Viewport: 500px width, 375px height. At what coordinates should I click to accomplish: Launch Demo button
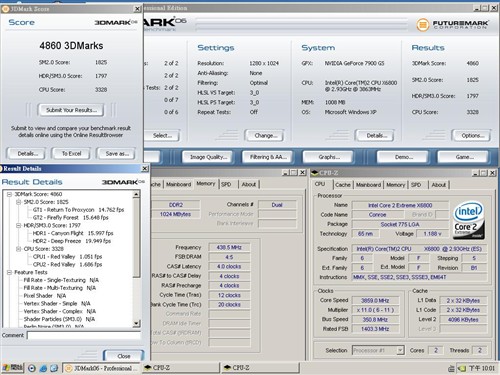click(403, 157)
